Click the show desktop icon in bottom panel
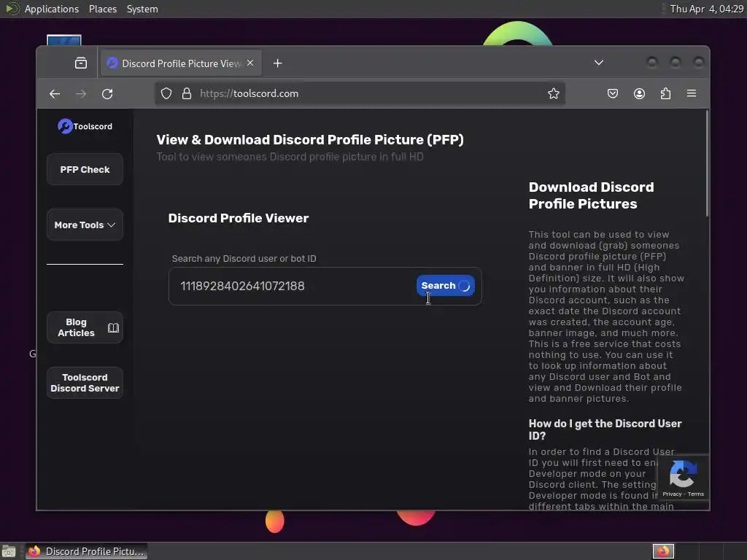The image size is (747, 560). pos(9,551)
